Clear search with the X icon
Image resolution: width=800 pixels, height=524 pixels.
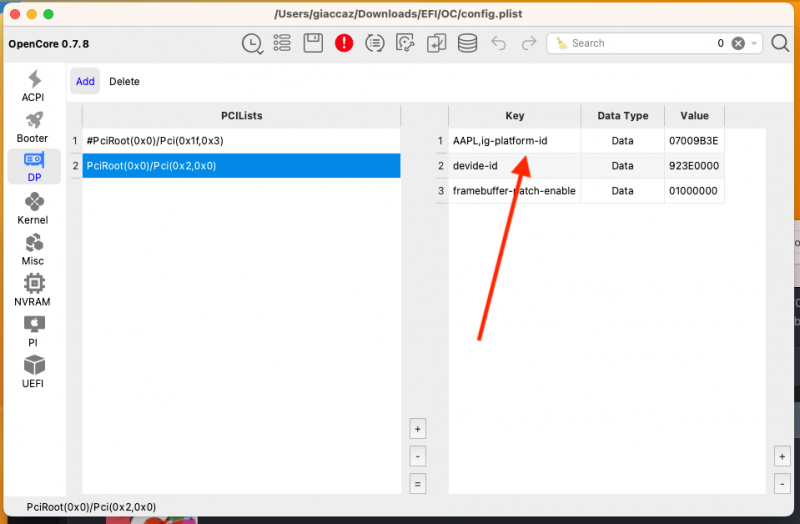click(x=738, y=43)
